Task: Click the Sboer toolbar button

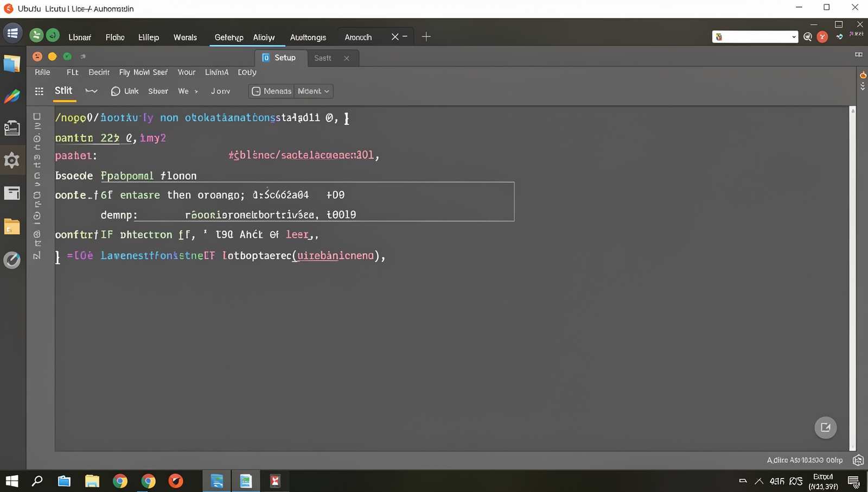Action: coord(158,91)
